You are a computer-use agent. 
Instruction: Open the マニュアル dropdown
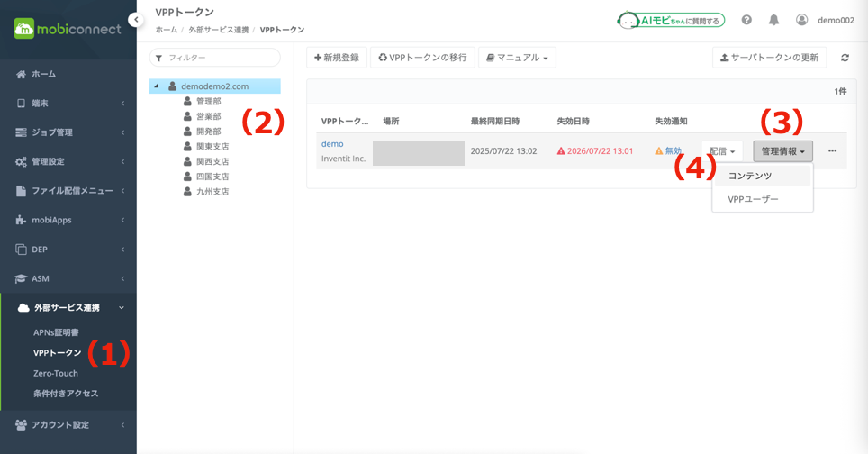pyautogui.click(x=517, y=58)
